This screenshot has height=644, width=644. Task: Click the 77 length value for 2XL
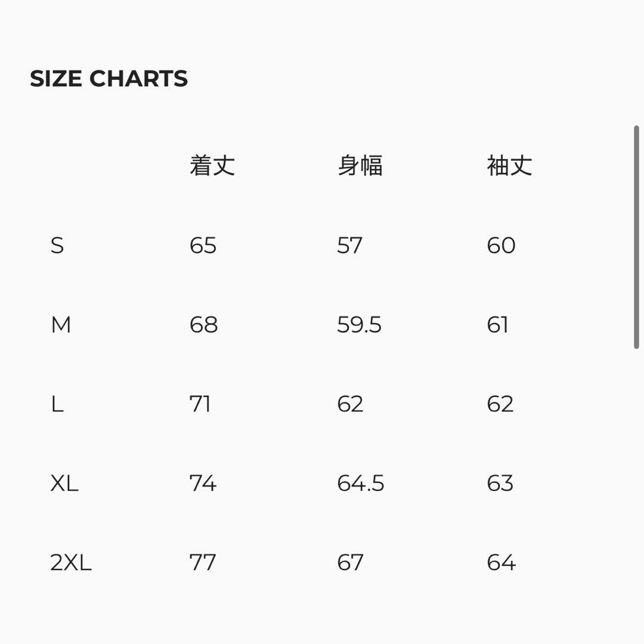pyautogui.click(x=203, y=563)
